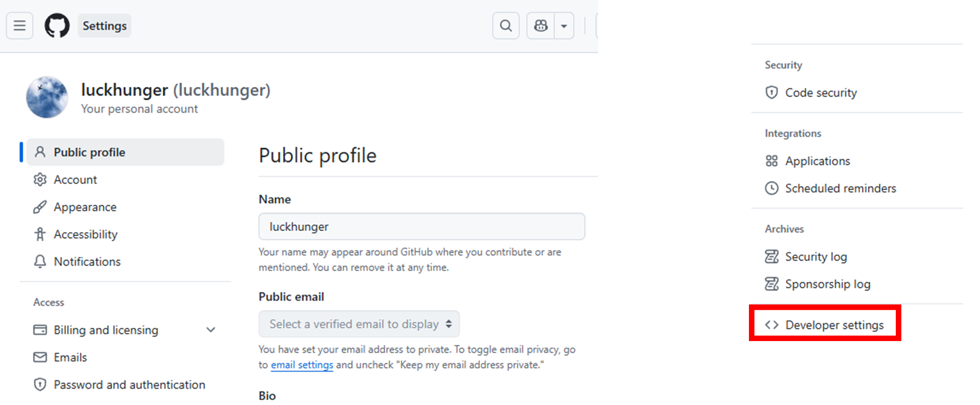Viewport: 980px width, 405px height.
Task: Click the person icon beside Public profile
Action: point(40,152)
